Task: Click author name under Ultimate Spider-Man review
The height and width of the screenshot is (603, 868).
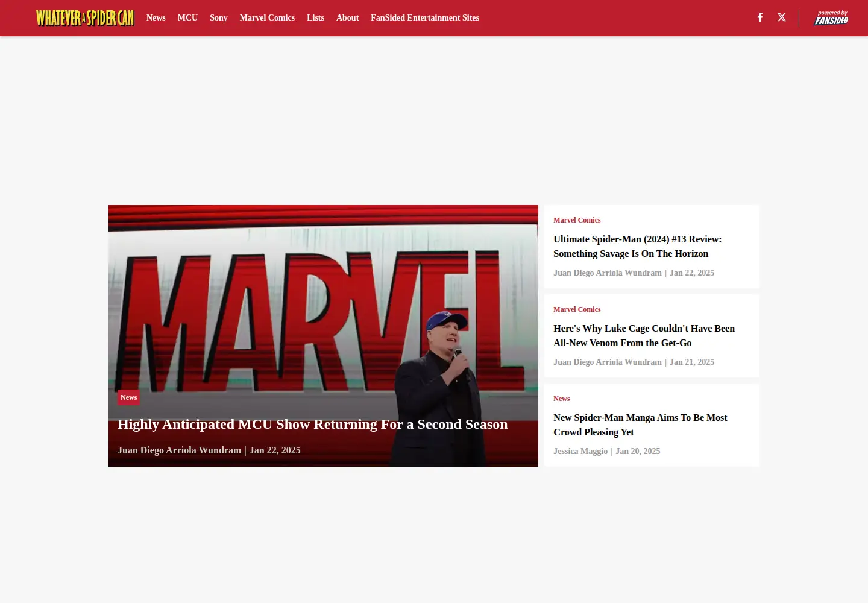Action: click(608, 273)
